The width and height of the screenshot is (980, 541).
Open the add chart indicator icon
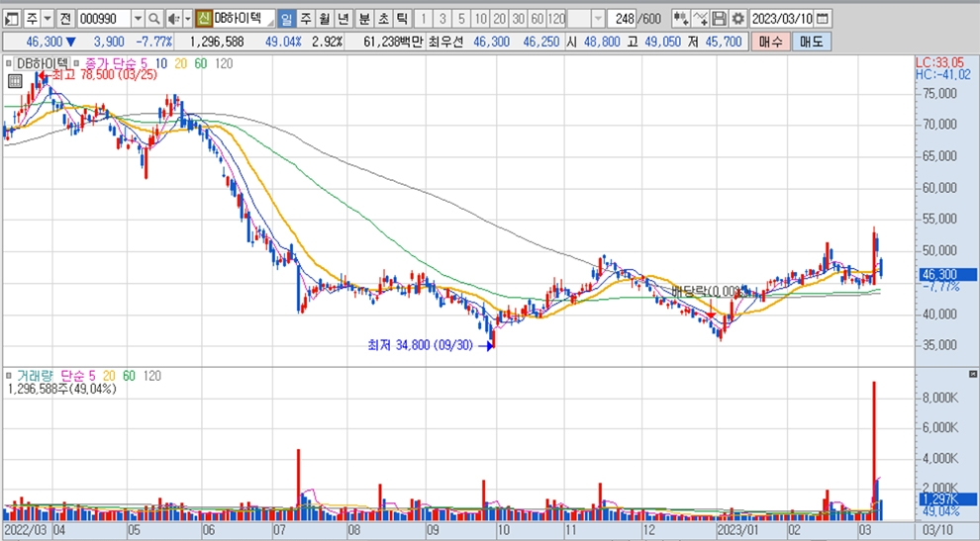click(x=680, y=19)
